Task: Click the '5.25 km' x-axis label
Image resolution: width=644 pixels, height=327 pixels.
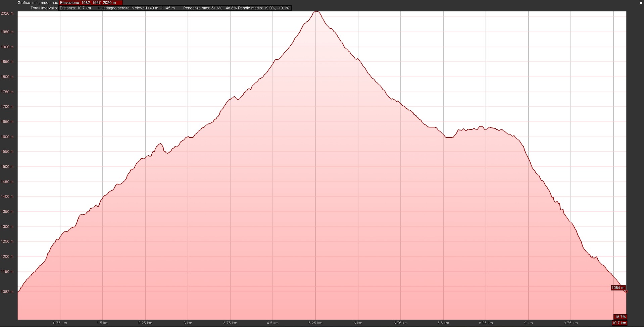Action: pyautogui.click(x=315, y=323)
